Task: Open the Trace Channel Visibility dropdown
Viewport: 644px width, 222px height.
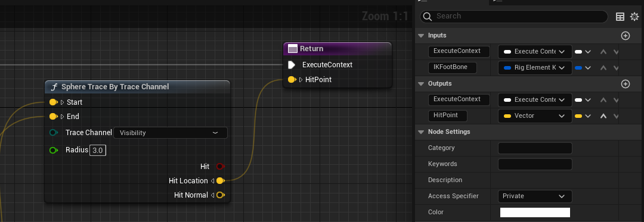Action: 171,133
